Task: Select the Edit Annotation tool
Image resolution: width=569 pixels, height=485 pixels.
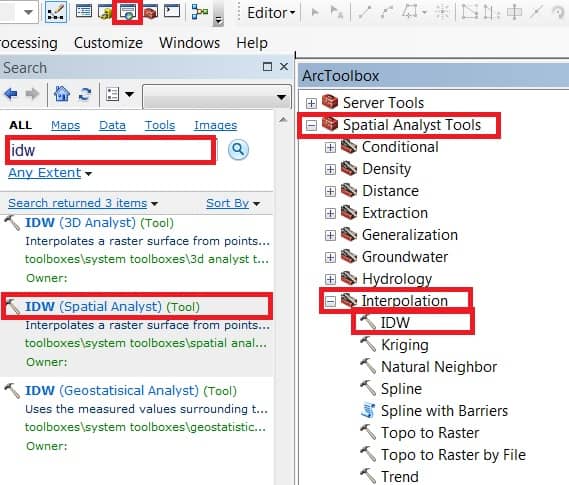Action: click(337, 13)
